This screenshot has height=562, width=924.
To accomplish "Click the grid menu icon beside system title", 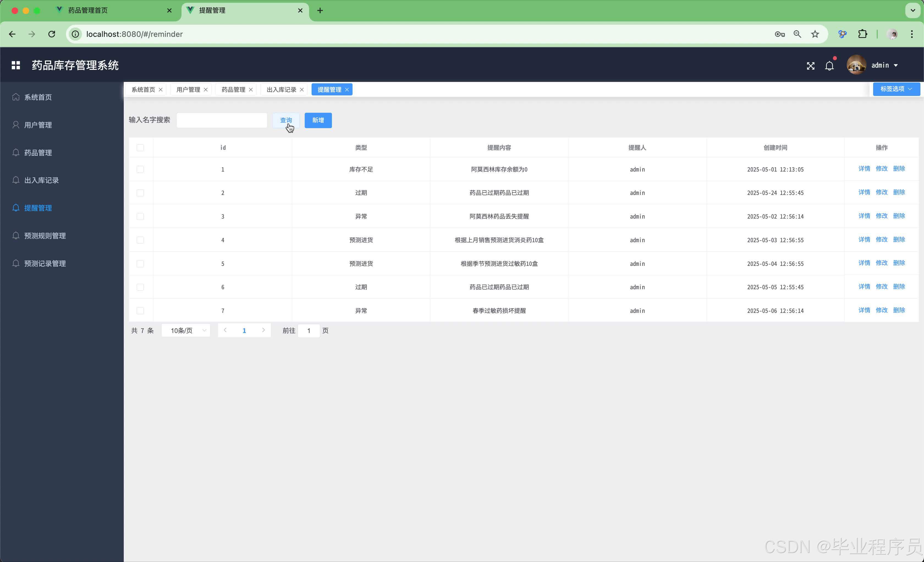I will tap(16, 65).
